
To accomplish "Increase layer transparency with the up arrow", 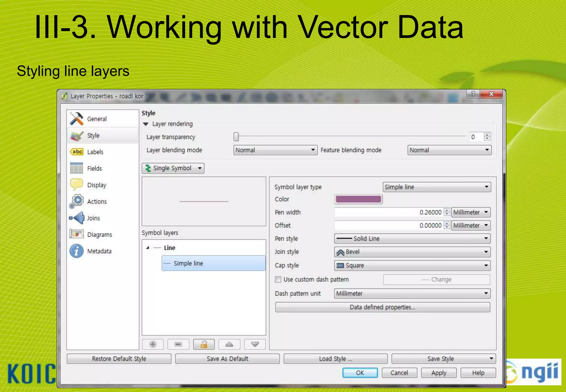I will click(x=487, y=135).
